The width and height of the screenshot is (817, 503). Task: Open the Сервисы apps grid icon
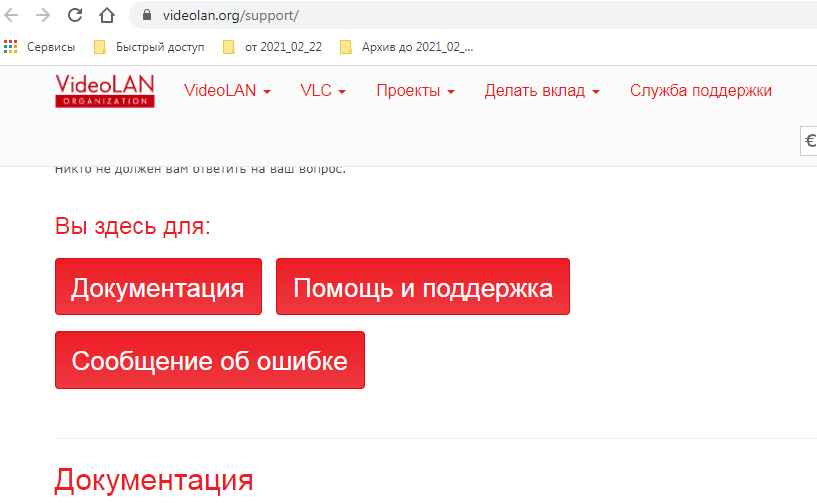pyautogui.click(x=10, y=47)
